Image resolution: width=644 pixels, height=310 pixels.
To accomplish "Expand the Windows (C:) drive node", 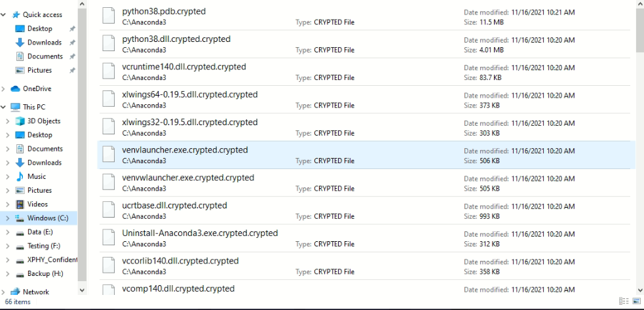I will click(x=8, y=218).
